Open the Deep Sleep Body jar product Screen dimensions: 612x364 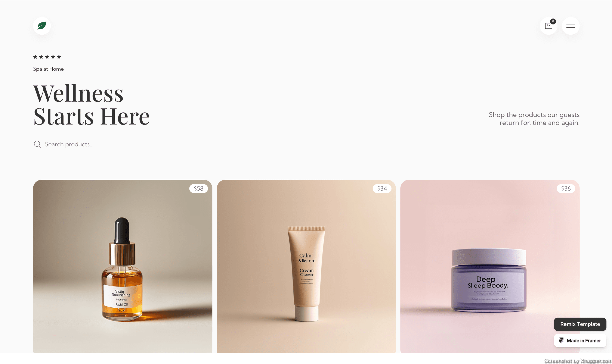(x=490, y=266)
